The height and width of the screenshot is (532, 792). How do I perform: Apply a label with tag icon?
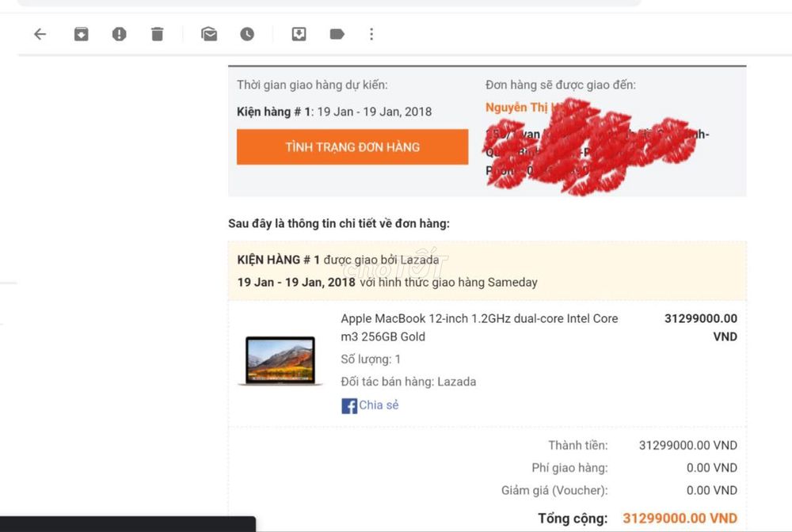337,34
